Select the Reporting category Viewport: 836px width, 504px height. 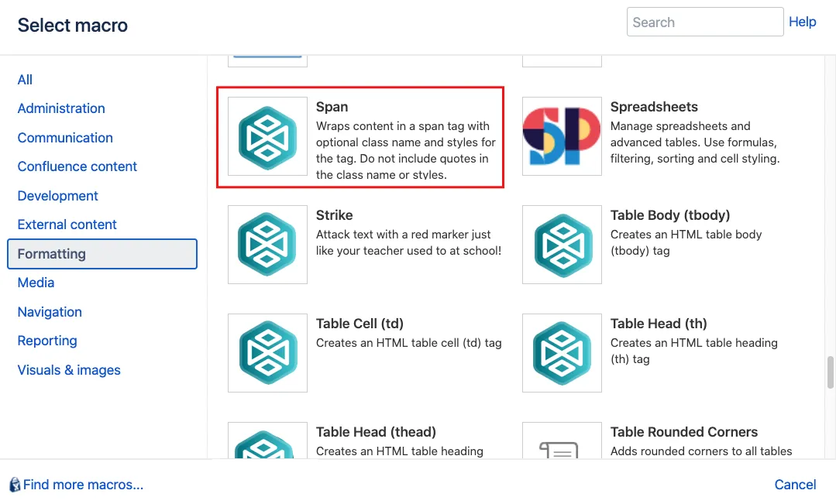pyautogui.click(x=47, y=341)
